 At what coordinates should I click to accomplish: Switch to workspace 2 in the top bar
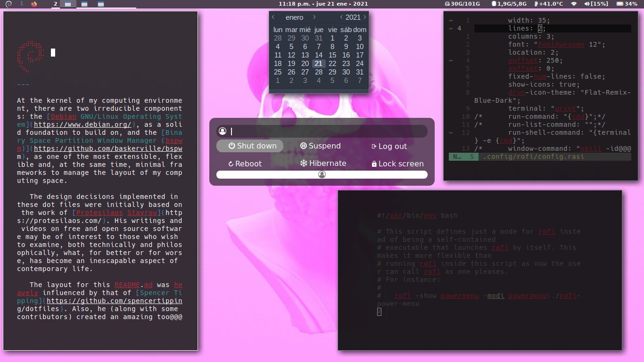pos(56,4)
